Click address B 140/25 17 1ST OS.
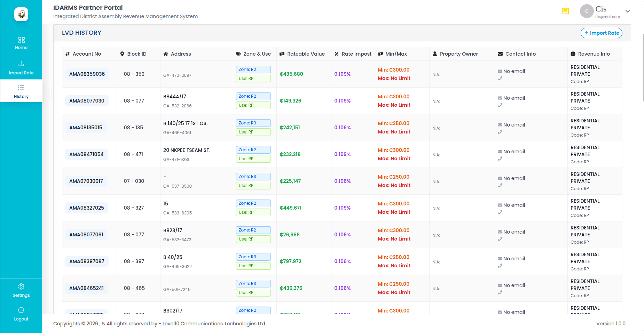The width and height of the screenshot is (644, 333). tap(185, 123)
